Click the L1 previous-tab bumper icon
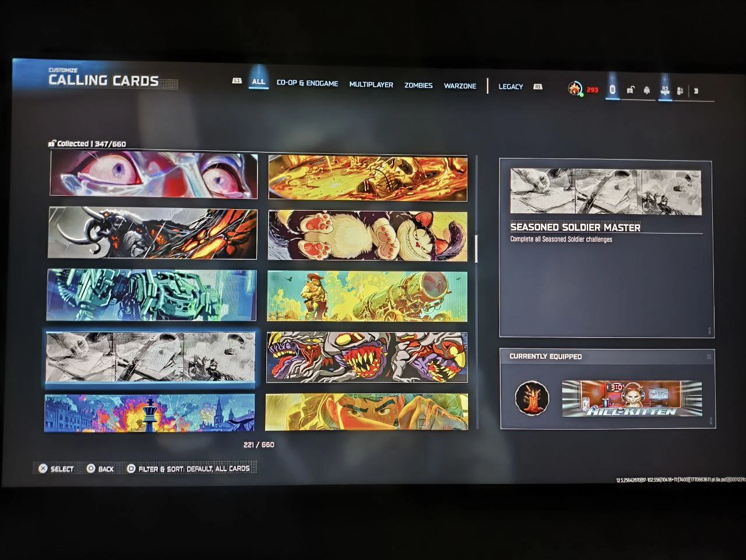 coord(237,81)
